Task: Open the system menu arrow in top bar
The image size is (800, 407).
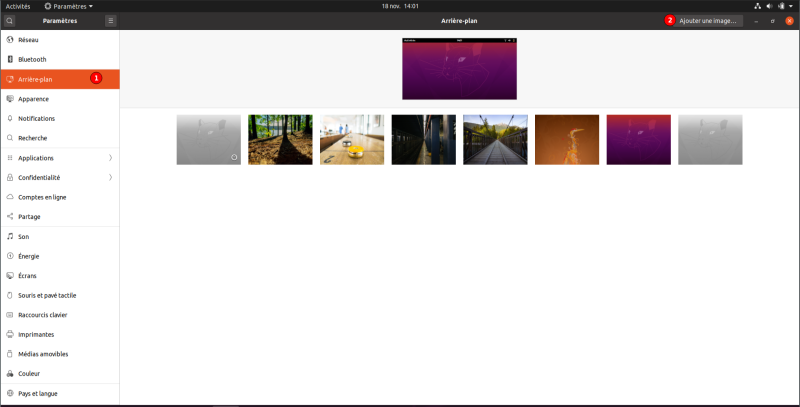Action: [x=791, y=6]
